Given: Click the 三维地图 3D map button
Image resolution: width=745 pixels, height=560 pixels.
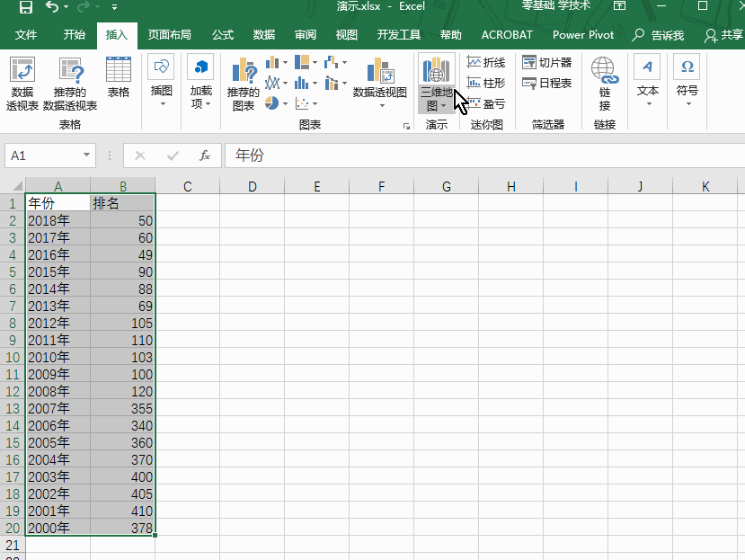Looking at the screenshot, I should tap(436, 84).
